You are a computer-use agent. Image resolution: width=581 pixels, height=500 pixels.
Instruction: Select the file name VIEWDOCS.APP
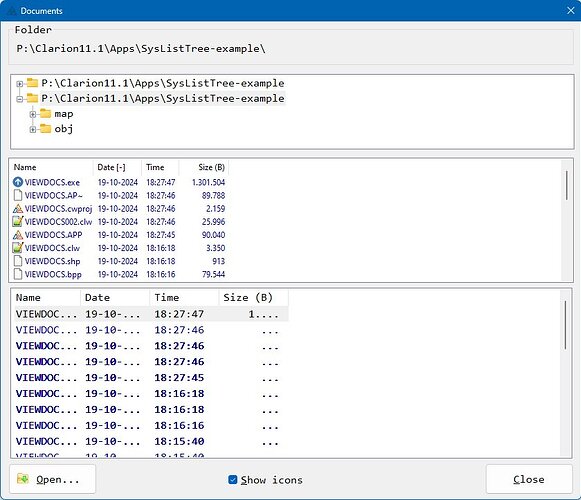[53, 235]
